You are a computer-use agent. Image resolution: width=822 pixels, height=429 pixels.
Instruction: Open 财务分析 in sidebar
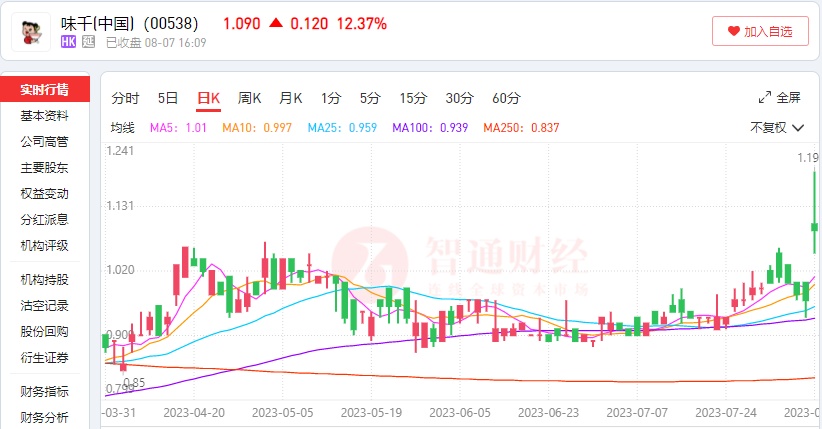tap(45, 417)
